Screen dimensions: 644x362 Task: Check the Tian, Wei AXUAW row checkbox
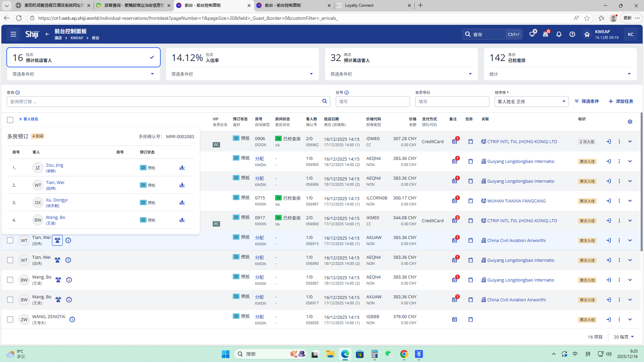pyautogui.click(x=10, y=240)
